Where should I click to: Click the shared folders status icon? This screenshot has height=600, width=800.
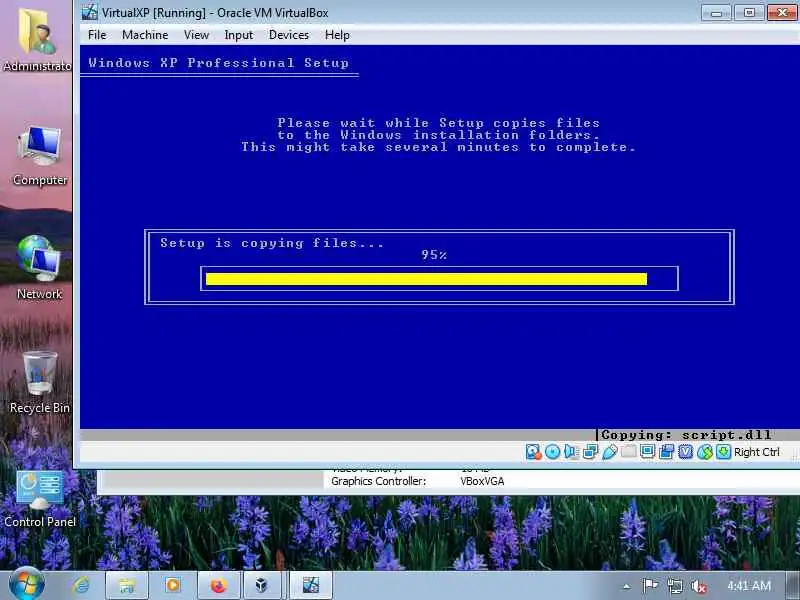pos(629,452)
